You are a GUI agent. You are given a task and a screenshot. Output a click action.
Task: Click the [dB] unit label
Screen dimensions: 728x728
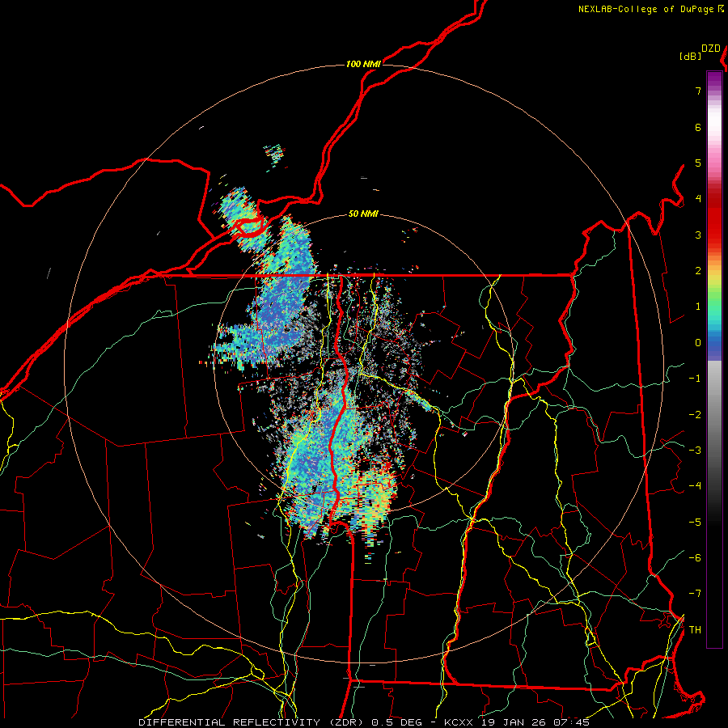690,57
